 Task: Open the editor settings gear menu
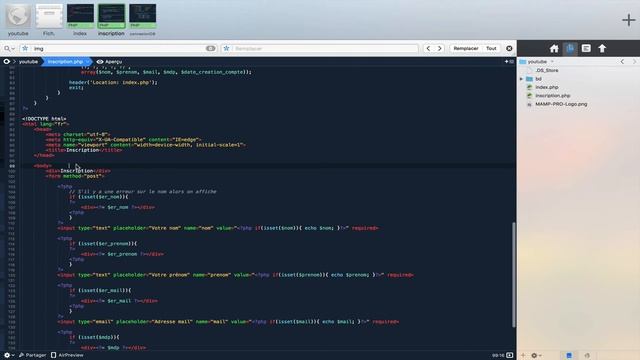click(8, 355)
